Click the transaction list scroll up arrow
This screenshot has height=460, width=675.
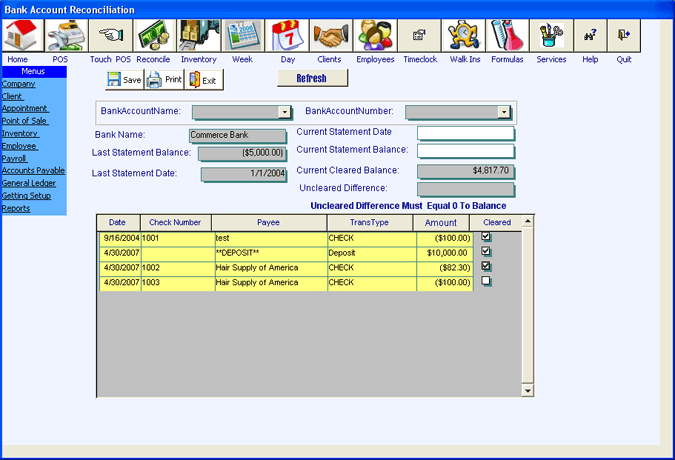coord(528,221)
